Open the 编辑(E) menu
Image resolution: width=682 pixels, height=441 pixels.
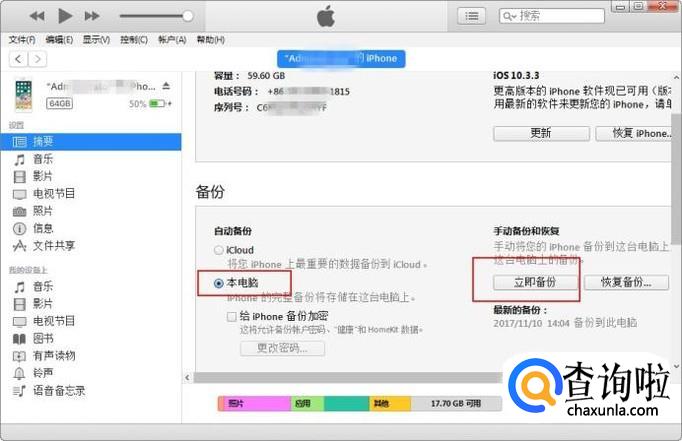[59, 40]
